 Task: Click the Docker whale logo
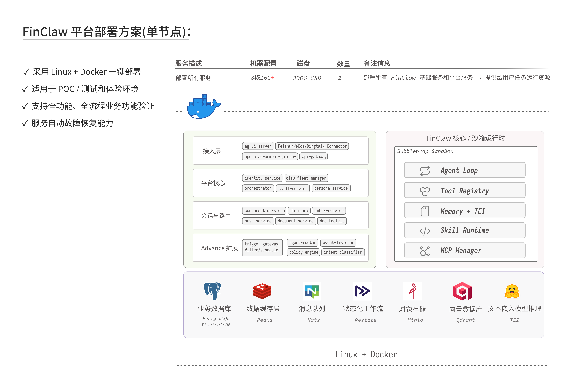[x=204, y=106]
